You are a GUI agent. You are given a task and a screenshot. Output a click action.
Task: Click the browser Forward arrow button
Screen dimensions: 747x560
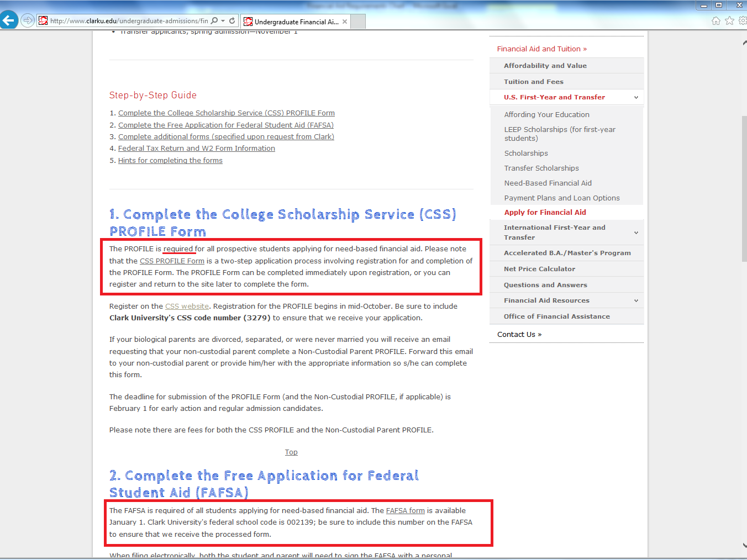pyautogui.click(x=28, y=21)
